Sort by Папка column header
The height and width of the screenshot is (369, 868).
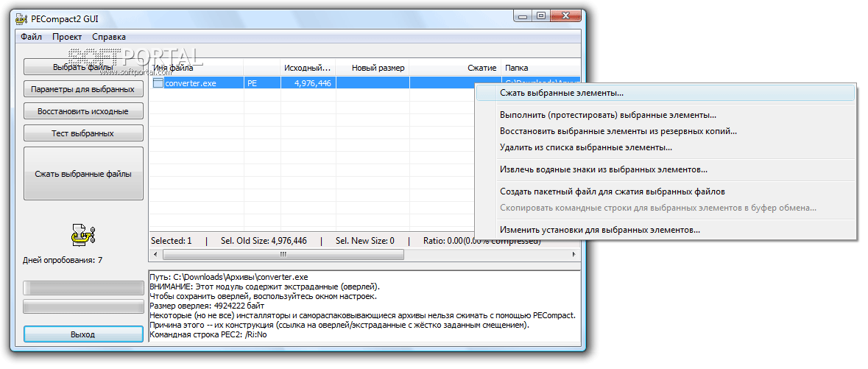540,68
